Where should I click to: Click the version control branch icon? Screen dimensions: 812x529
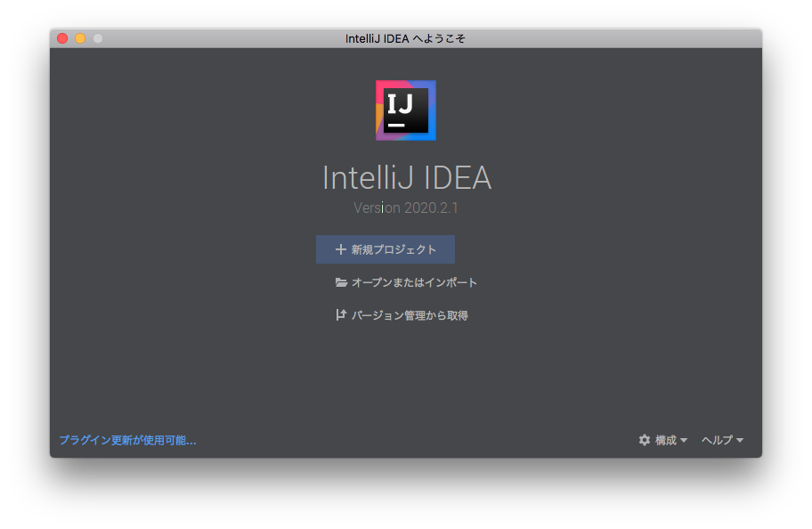[341, 315]
